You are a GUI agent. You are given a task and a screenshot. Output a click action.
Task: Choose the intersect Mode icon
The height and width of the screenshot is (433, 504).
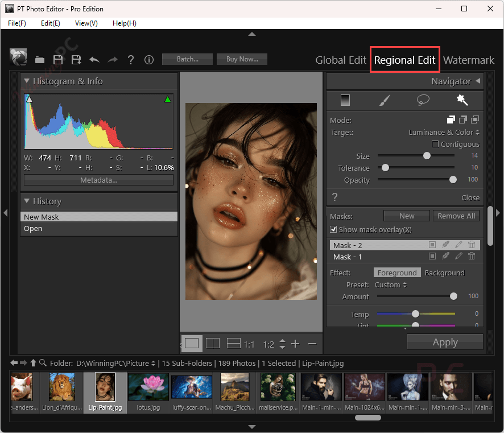475,120
